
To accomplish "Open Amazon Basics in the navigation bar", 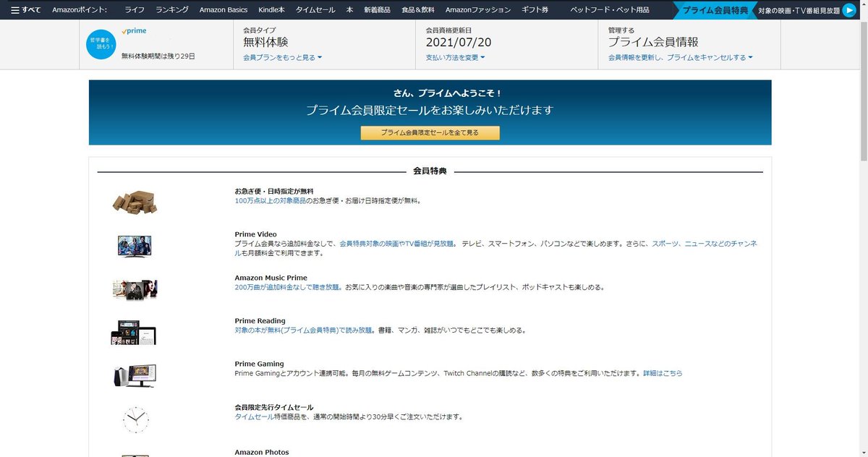I will (x=224, y=10).
